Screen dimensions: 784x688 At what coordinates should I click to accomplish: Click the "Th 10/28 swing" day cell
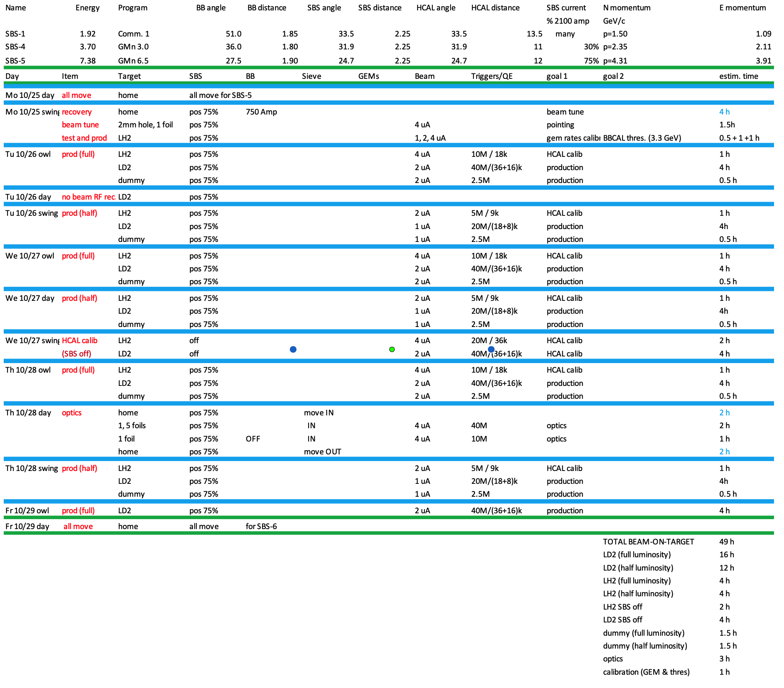[32, 468]
